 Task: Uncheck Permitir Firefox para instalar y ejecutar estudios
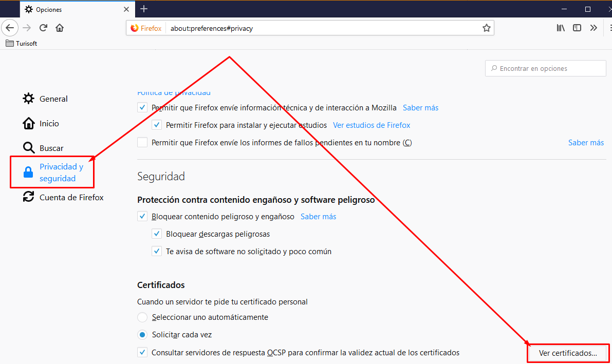(157, 125)
